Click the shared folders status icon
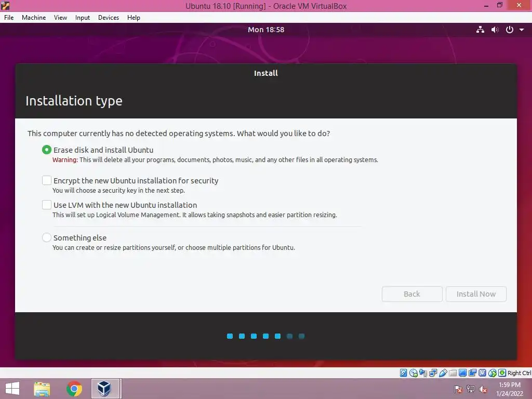532x399 pixels. [x=453, y=373]
